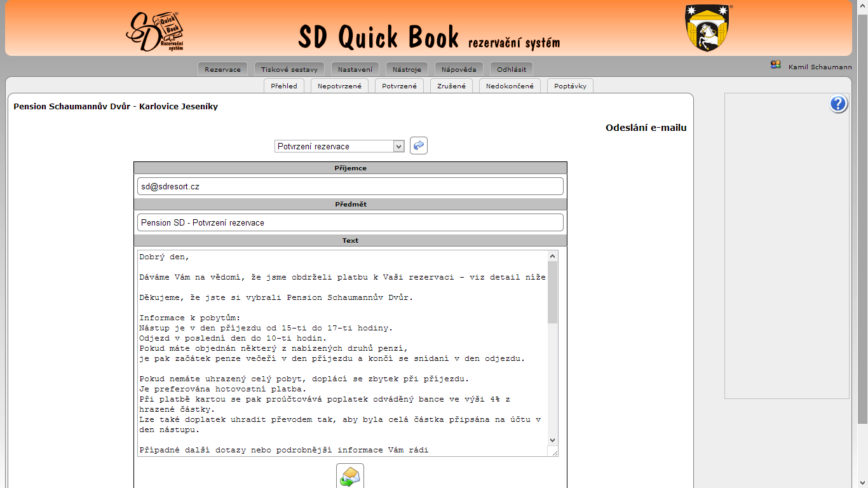Viewport: 868px width, 488px height.
Task: Open the Rezervace menu
Action: 222,69
